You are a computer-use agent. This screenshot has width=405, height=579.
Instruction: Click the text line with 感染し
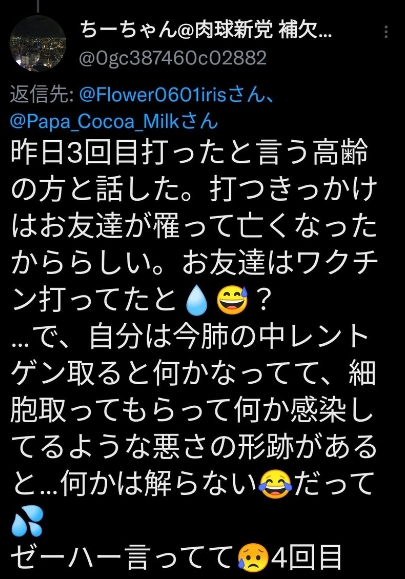[192, 410]
